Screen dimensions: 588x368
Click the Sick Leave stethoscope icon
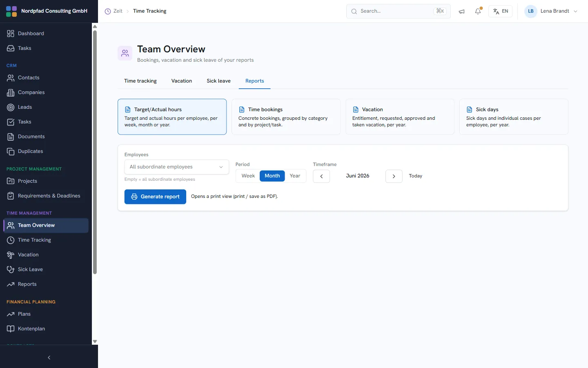pos(11,269)
